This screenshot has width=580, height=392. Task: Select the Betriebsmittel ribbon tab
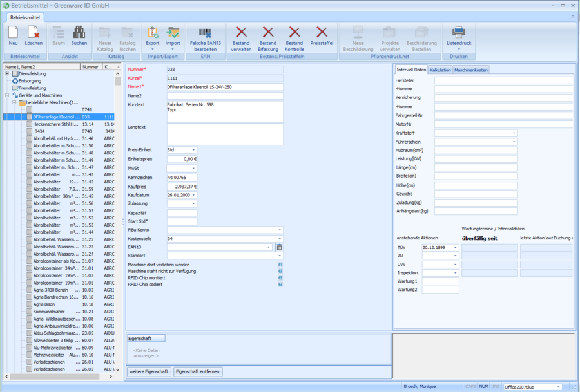click(x=24, y=17)
